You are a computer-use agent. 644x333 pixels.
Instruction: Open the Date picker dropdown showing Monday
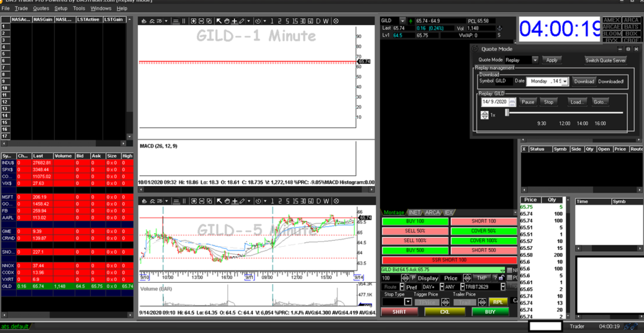click(x=564, y=82)
